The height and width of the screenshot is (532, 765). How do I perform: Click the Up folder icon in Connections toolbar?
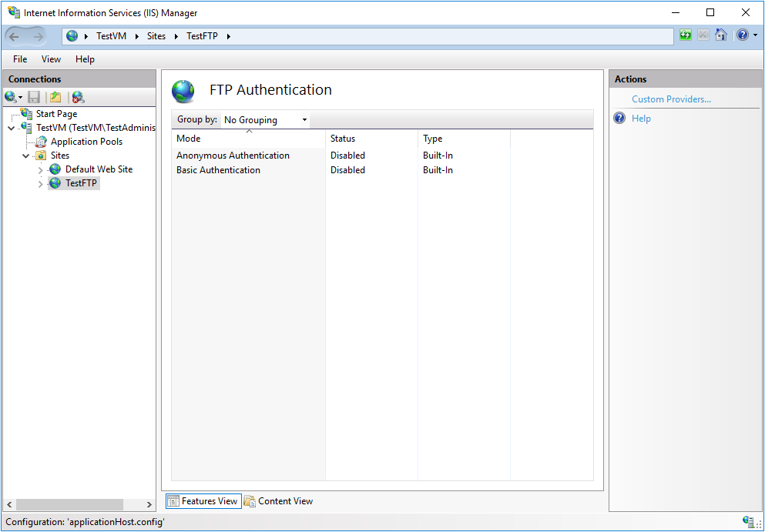click(x=55, y=97)
